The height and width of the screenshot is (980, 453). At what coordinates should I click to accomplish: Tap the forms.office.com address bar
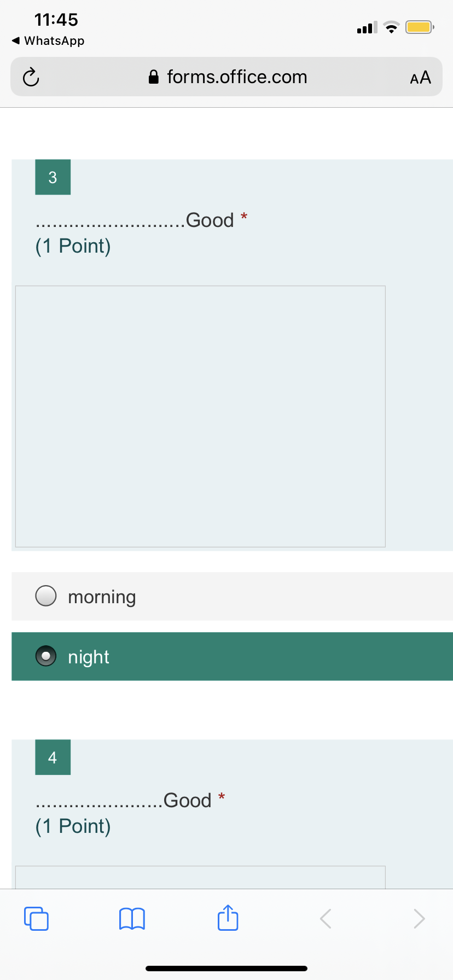[x=226, y=77]
